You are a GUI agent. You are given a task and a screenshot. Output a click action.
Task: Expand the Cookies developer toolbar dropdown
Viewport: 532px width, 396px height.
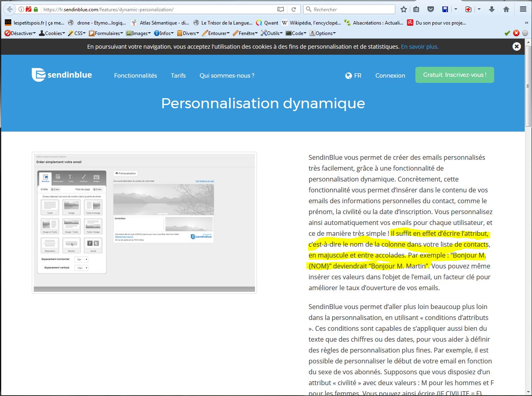(52, 33)
